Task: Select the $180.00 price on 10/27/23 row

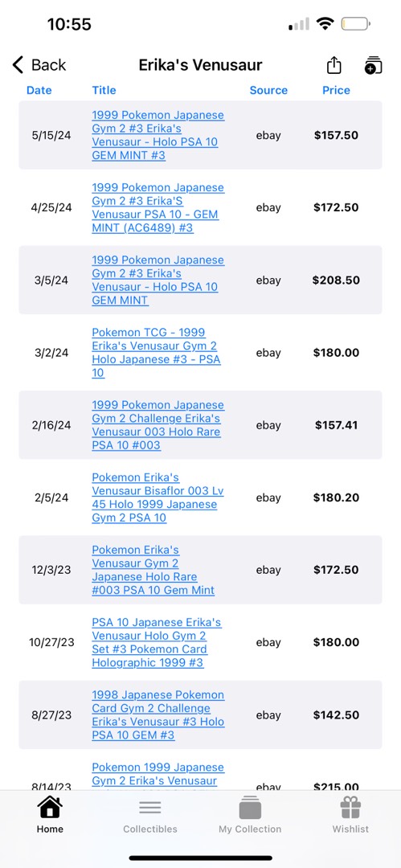Action: pos(336,642)
